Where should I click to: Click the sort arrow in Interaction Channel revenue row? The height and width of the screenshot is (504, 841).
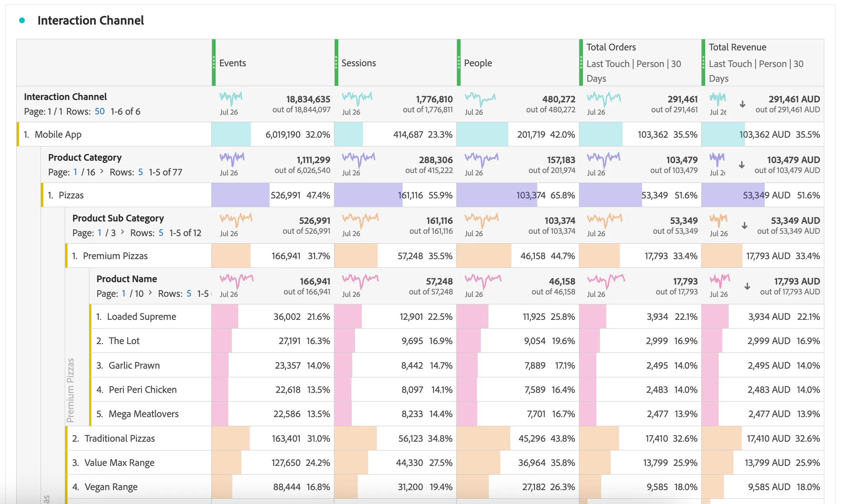[x=742, y=104]
